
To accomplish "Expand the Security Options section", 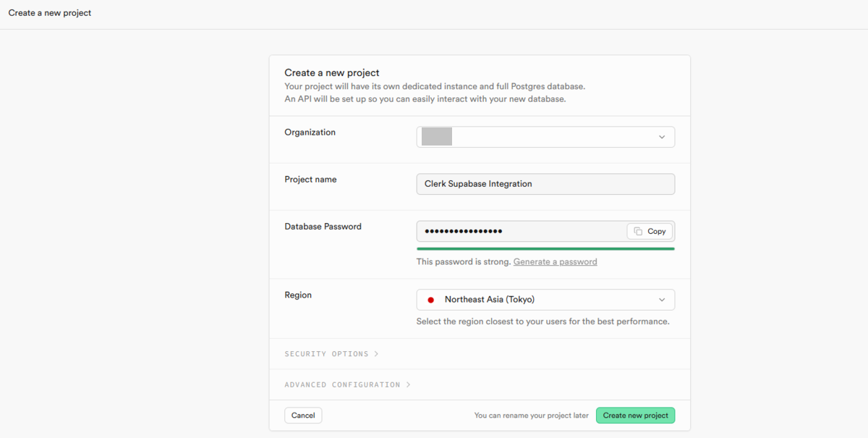I will coord(331,354).
